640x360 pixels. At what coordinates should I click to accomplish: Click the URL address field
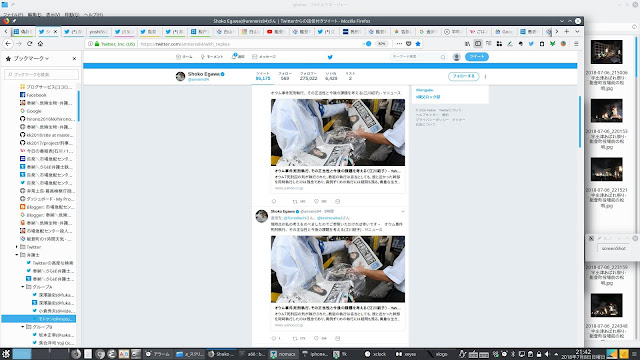(x=249, y=44)
